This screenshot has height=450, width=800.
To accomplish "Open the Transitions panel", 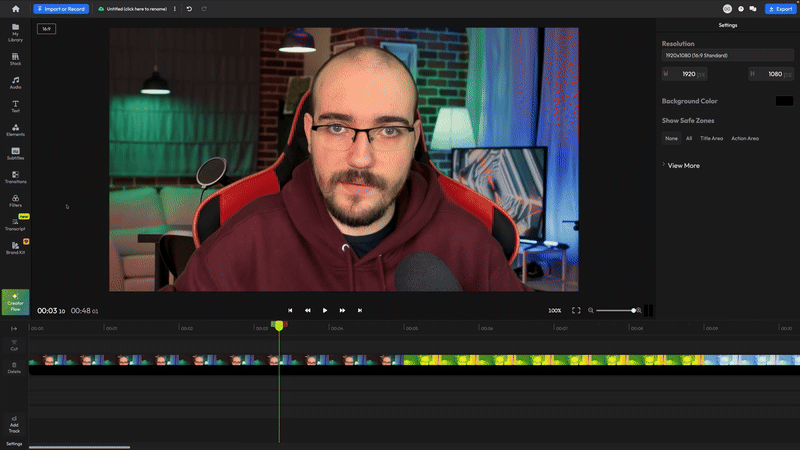I will click(x=15, y=178).
